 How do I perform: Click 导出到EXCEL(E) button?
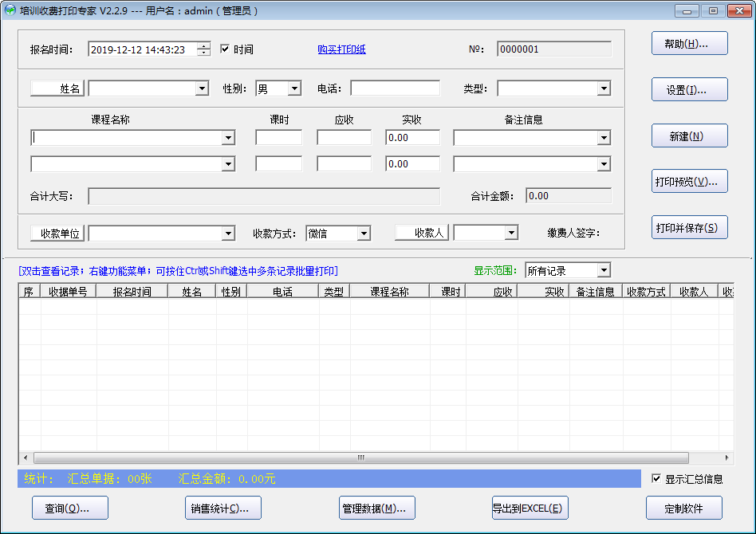530,508
